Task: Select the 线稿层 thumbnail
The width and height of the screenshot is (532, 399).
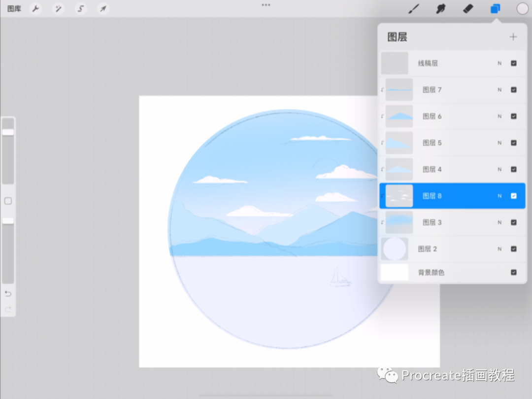Action: pos(395,63)
